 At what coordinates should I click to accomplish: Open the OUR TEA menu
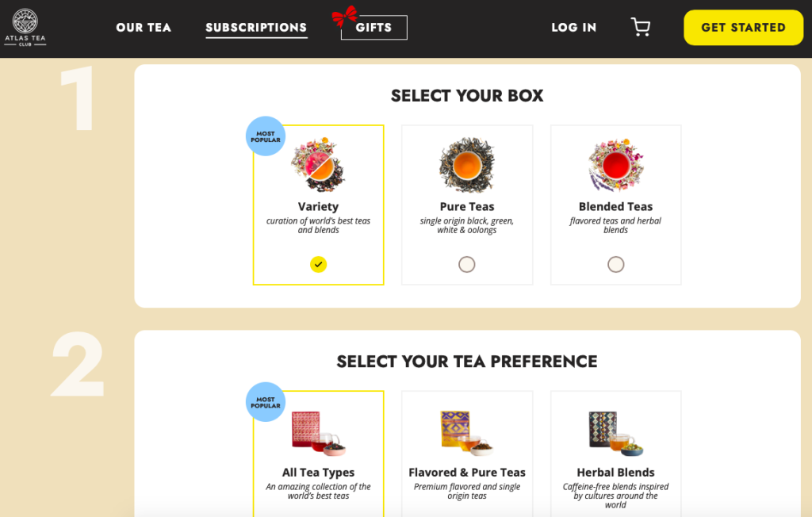pos(144,27)
